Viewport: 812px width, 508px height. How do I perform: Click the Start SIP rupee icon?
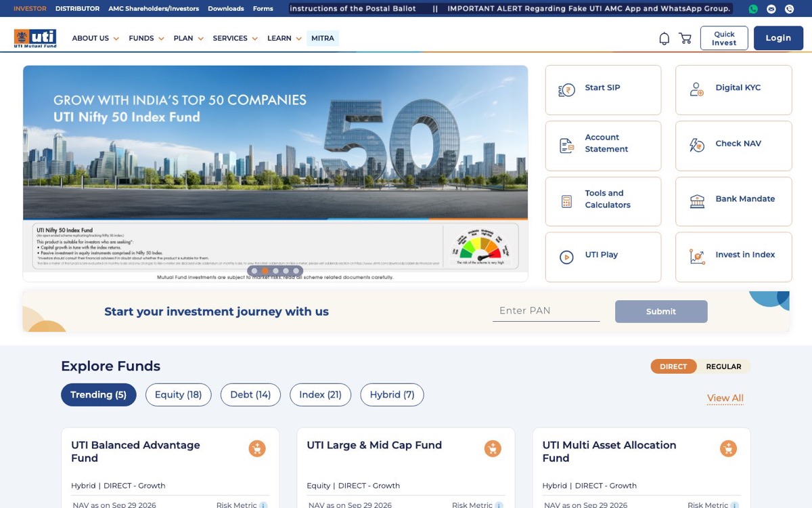tap(566, 90)
